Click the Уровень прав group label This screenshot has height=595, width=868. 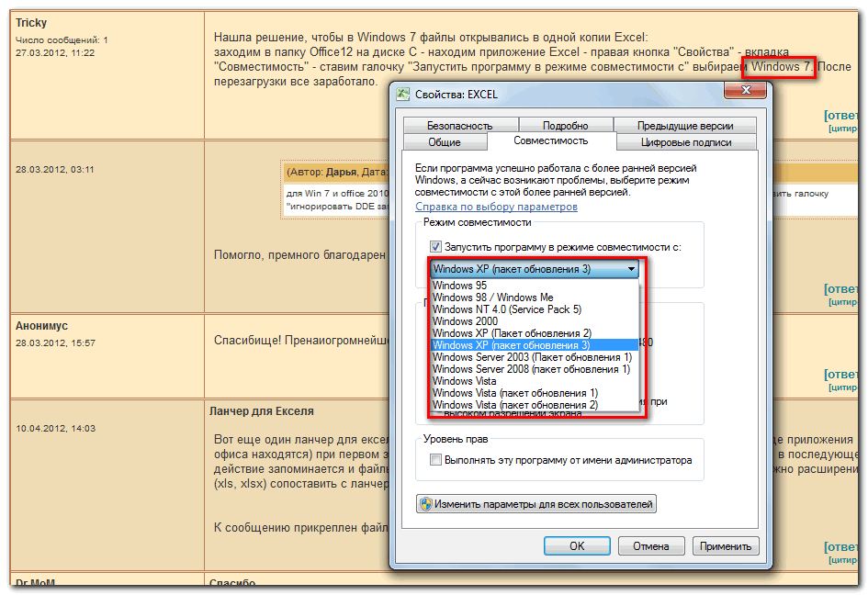[456, 439]
